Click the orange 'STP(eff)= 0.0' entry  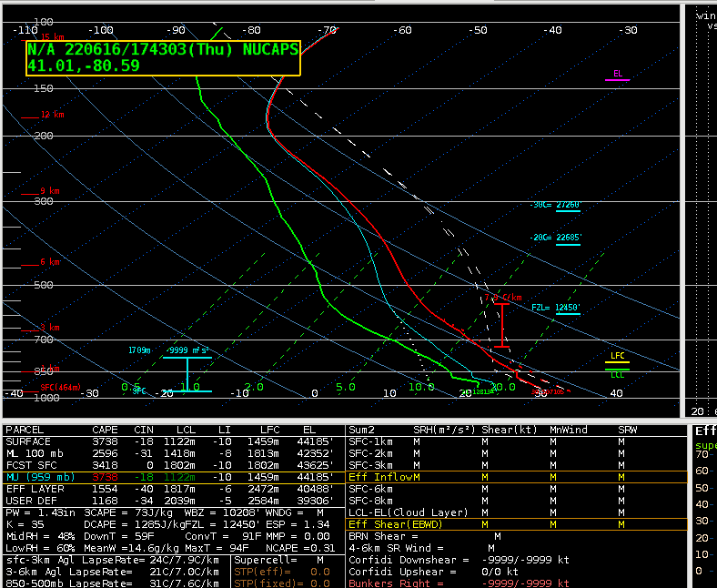[282, 572]
